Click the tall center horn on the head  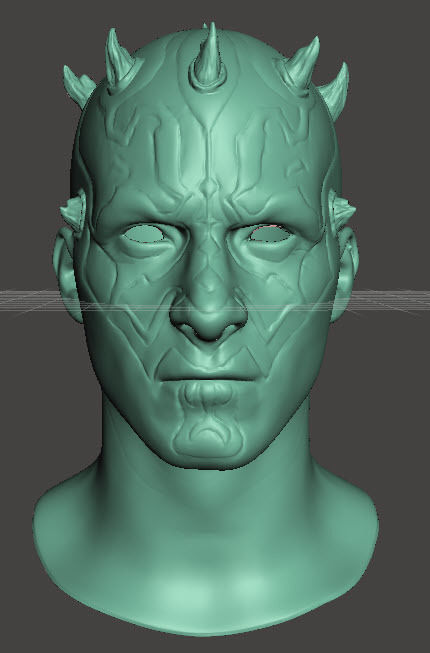pos(209,58)
